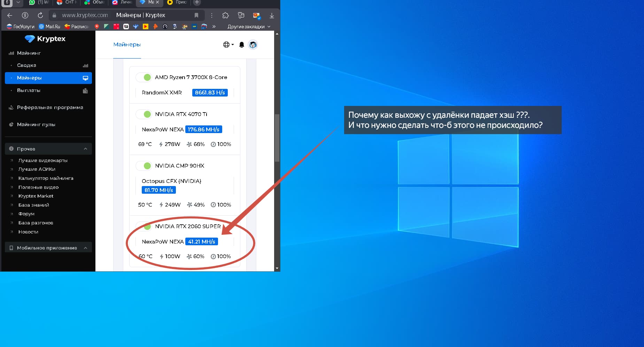Open База разгонов link
This screenshot has height=347, width=644.
(x=36, y=223)
